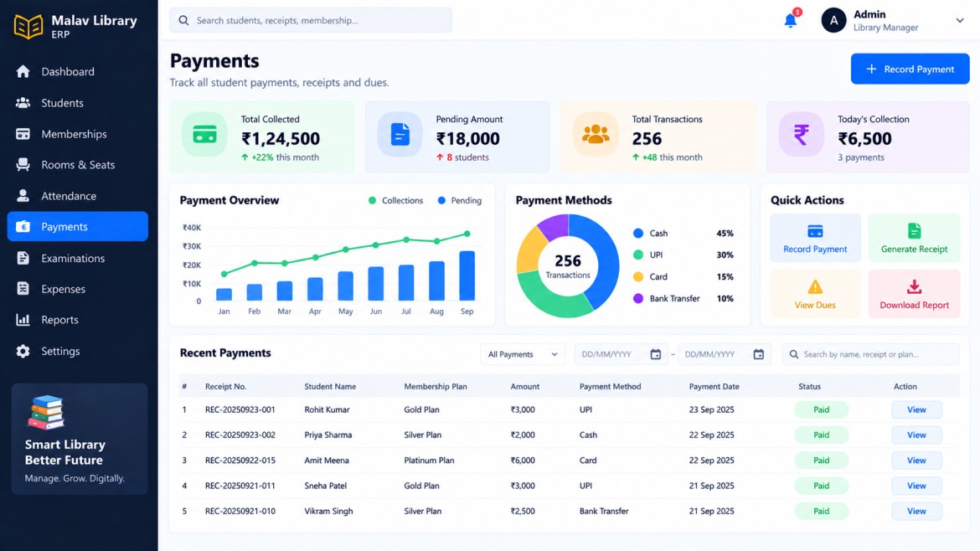Click the start date DD/MM/YYYY field
Screen dimensions: 980x551
tap(621, 354)
